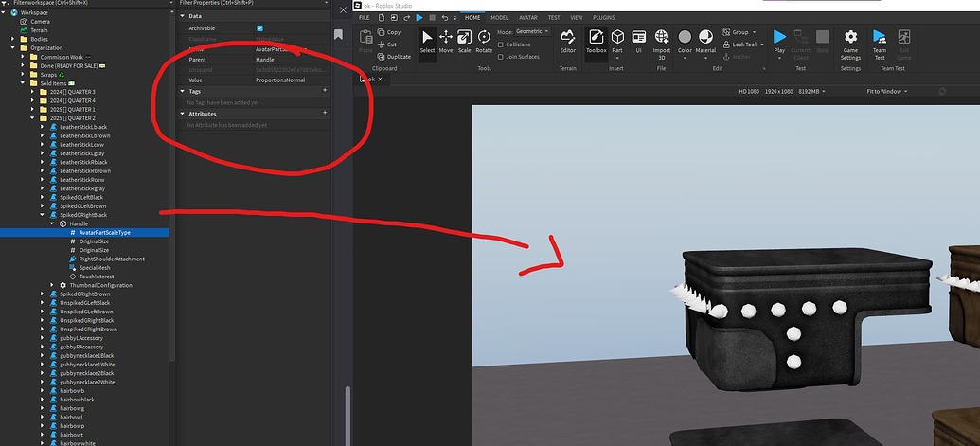Click the Lock Tool button
This screenshot has height=446, width=980.
click(743, 45)
